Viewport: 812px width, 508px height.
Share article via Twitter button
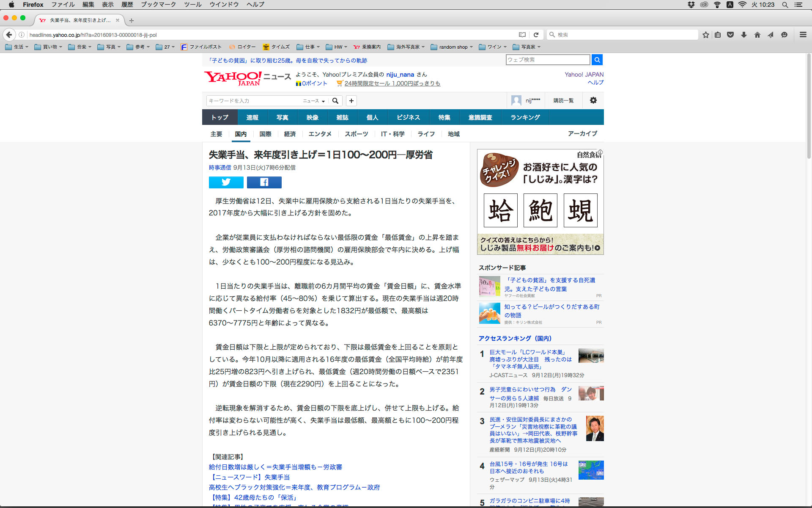tap(226, 182)
